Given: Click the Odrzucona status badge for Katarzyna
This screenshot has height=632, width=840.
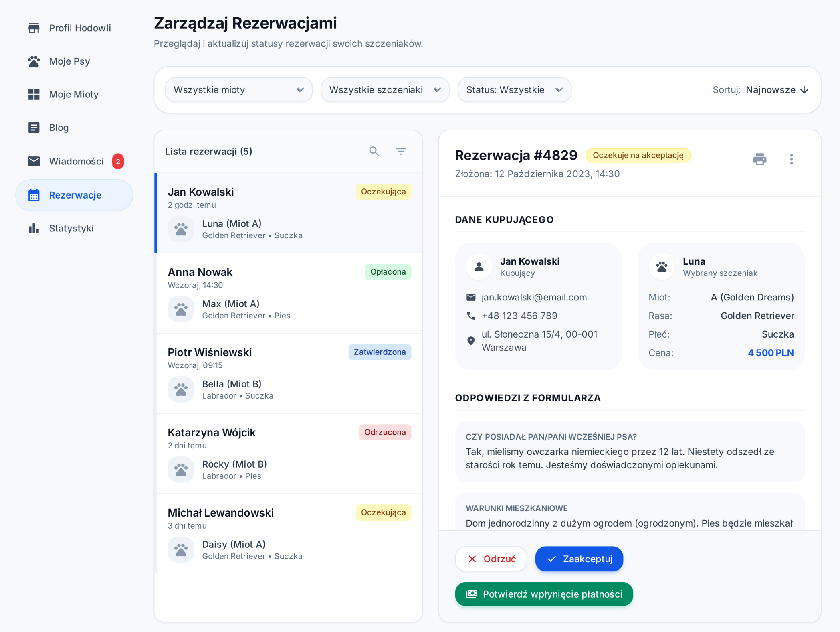Looking at the screenshot, I should (385, 432).
